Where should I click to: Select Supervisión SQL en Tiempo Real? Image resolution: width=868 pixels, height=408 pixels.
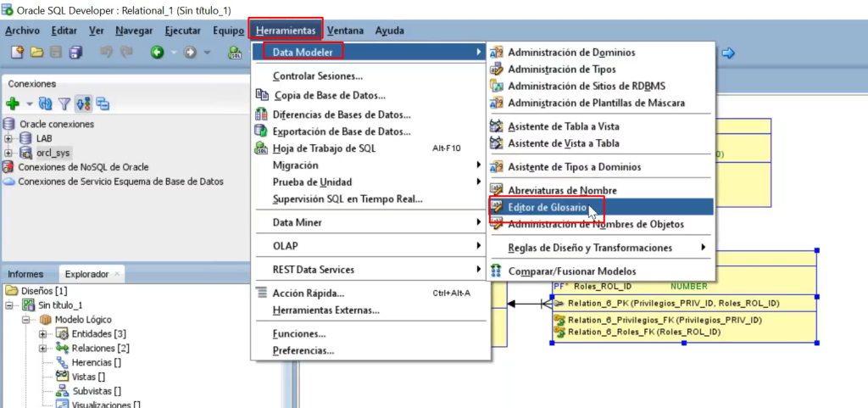tap(370, 198)
